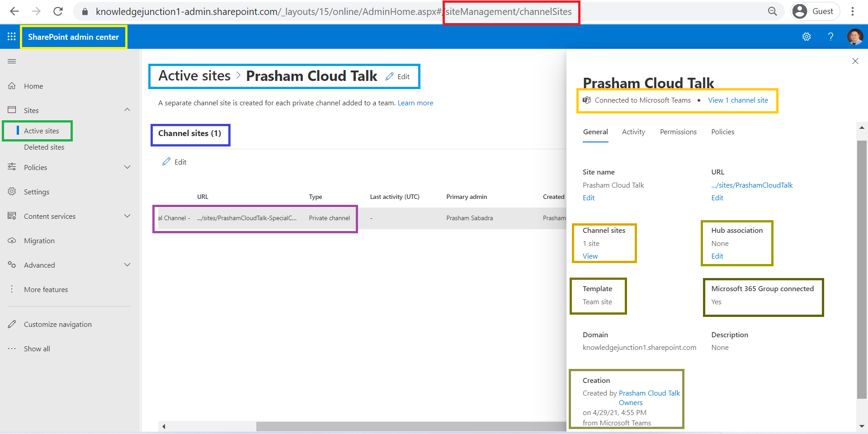Close the Prasham Cloud Talk details panel
The height and width of the screenshot is (434, 868).
click(x=855, y=61)
